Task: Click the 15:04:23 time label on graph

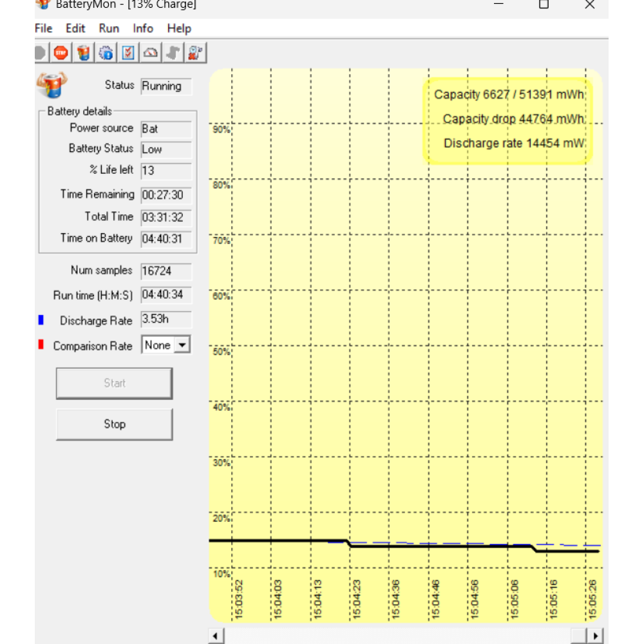Action: click(357, 599)
